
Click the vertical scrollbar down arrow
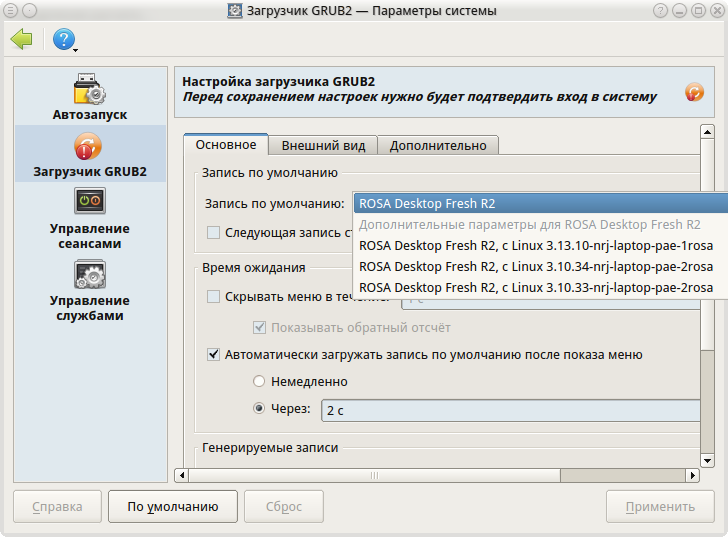tap(707, 460)
